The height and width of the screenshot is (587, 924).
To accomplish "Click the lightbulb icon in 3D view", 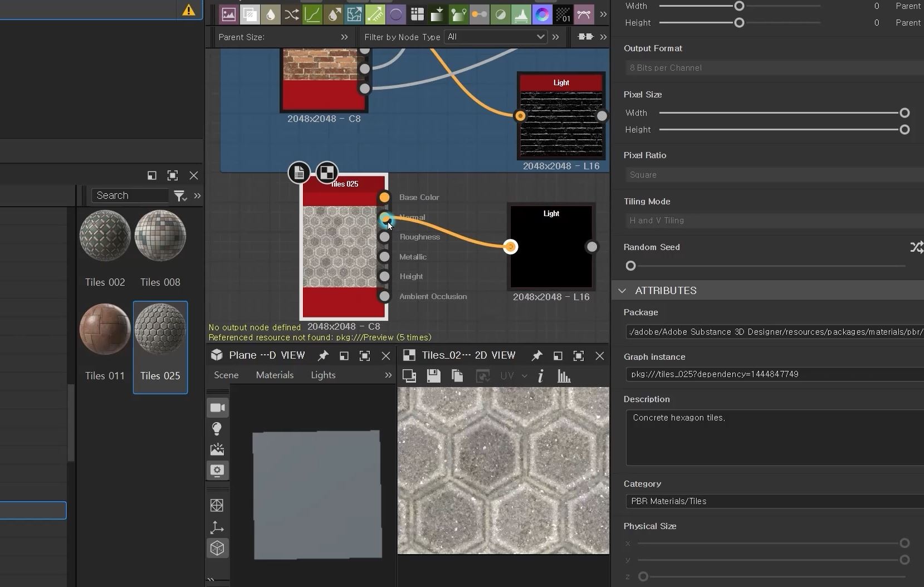I will (217, 428).
